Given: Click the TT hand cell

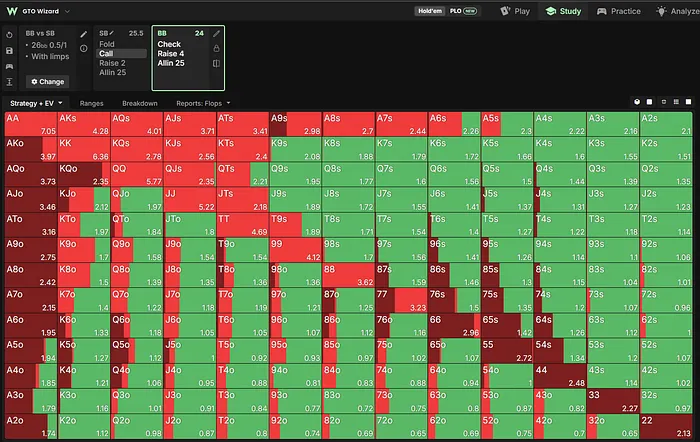Looking at the screenshot, I should [x=242, y=225].
